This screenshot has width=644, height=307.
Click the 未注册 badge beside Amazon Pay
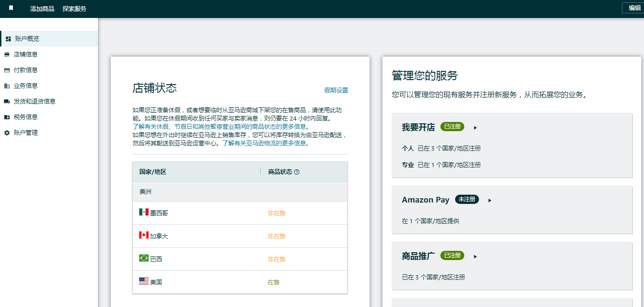coord(467,199)
